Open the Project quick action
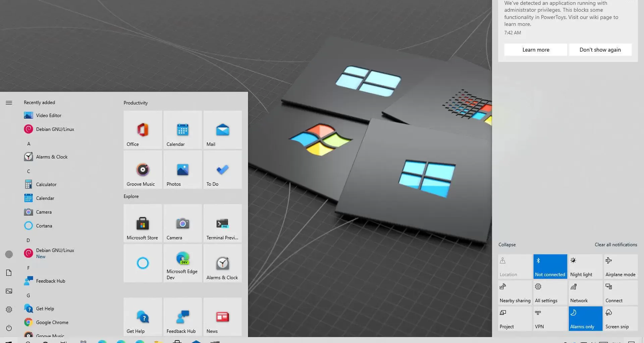 515,319
